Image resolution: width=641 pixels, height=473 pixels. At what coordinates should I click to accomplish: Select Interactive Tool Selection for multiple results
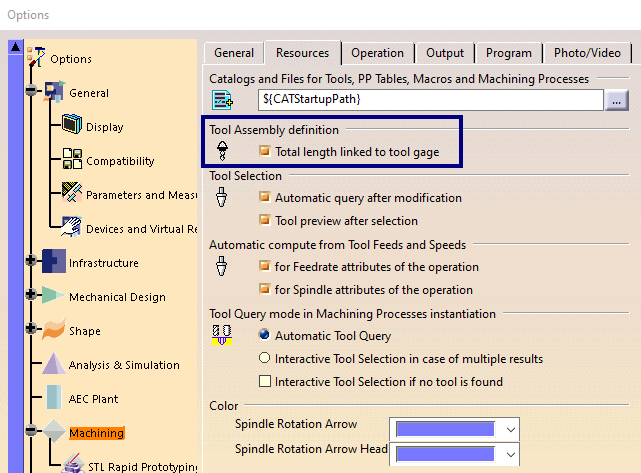265,358
